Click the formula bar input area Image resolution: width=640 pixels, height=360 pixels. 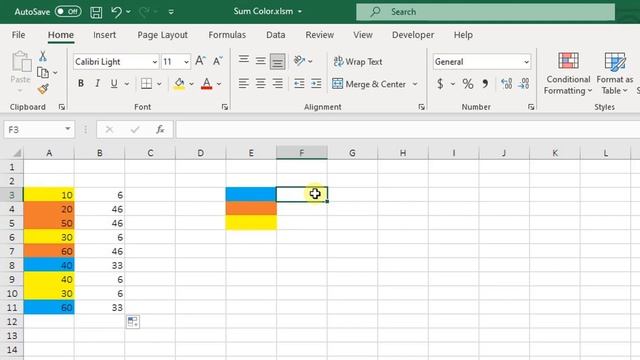(407, 130)
